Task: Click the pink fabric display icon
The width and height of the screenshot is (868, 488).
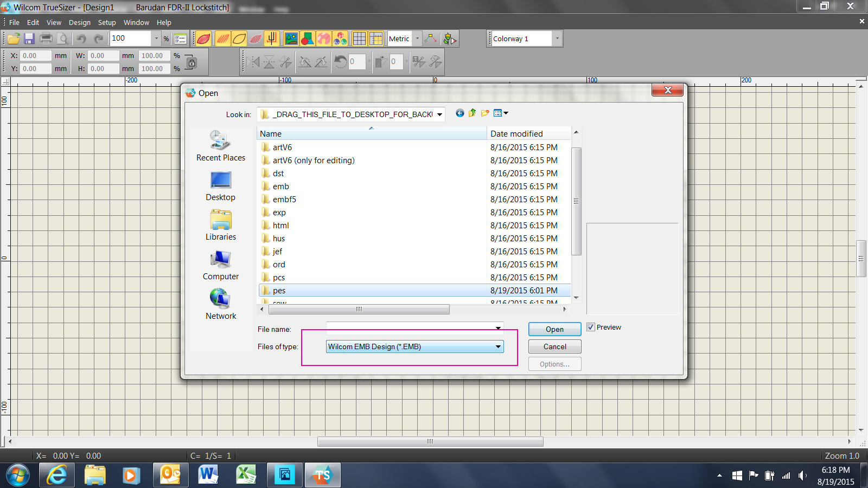Action: (x=324, y=38)
